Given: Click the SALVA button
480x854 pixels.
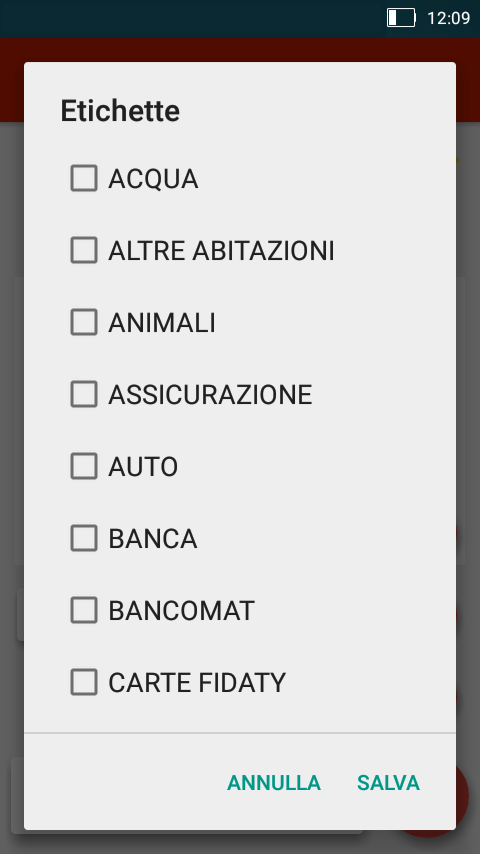Looking at the screenshot, I should pyautogui.click(x=388, y=783).
